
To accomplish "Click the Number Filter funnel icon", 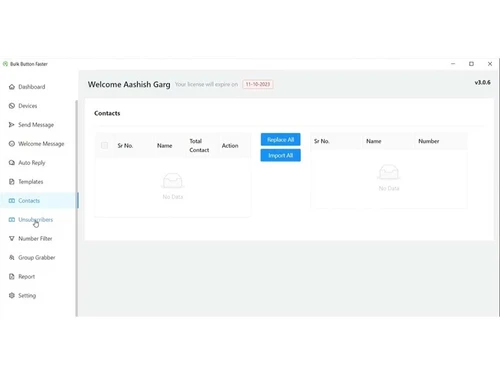I will click(12, 239).
